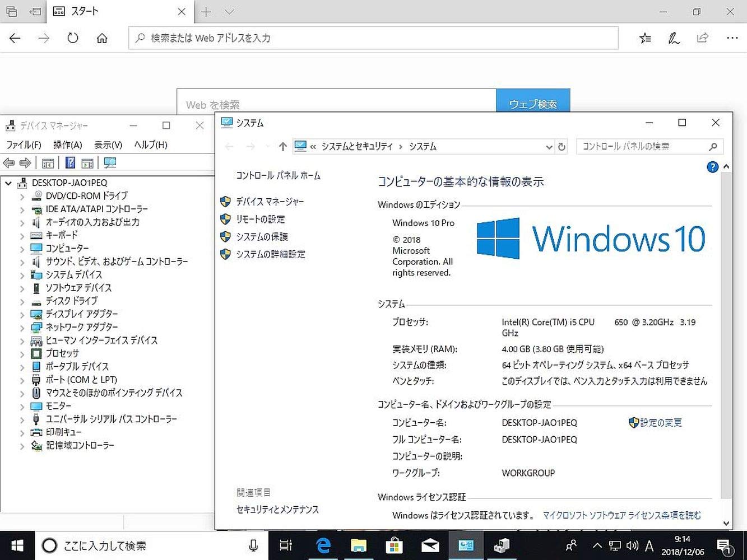747x560 pixels.
Task: Click the System window help icon
Action: pyautogui.click(x=712, y=167)
